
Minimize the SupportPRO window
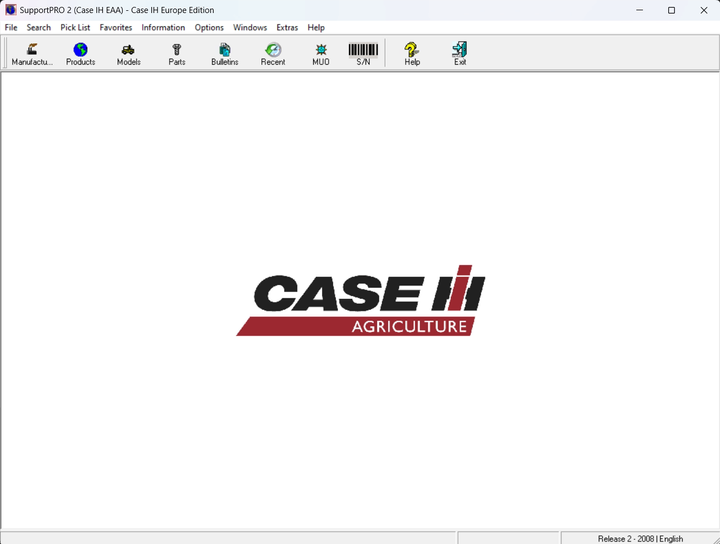click(639, 10)
